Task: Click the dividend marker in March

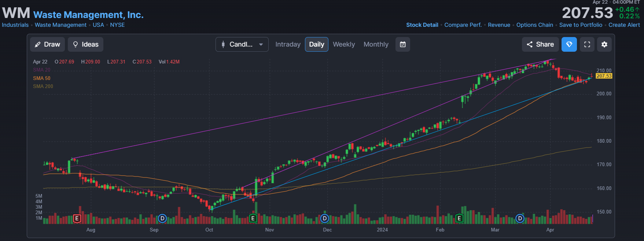Action: coord(520,219)
